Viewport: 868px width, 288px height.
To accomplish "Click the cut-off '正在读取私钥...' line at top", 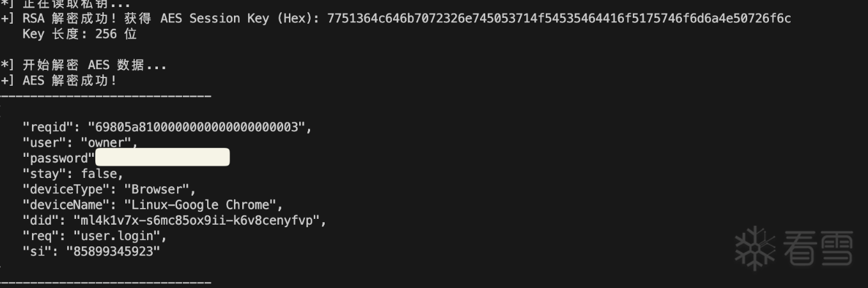I will click(x=76, y=3).
